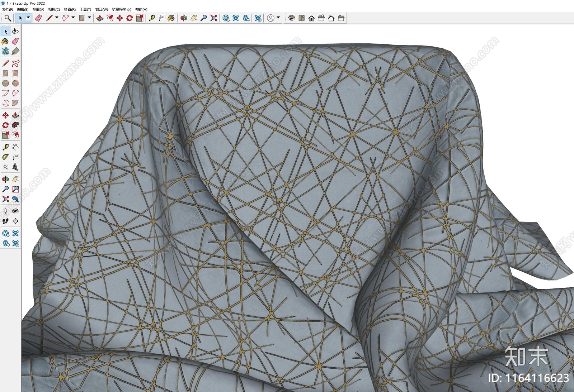Switch to the Front view house icon
574x392 pixels.
coord(311,18)
